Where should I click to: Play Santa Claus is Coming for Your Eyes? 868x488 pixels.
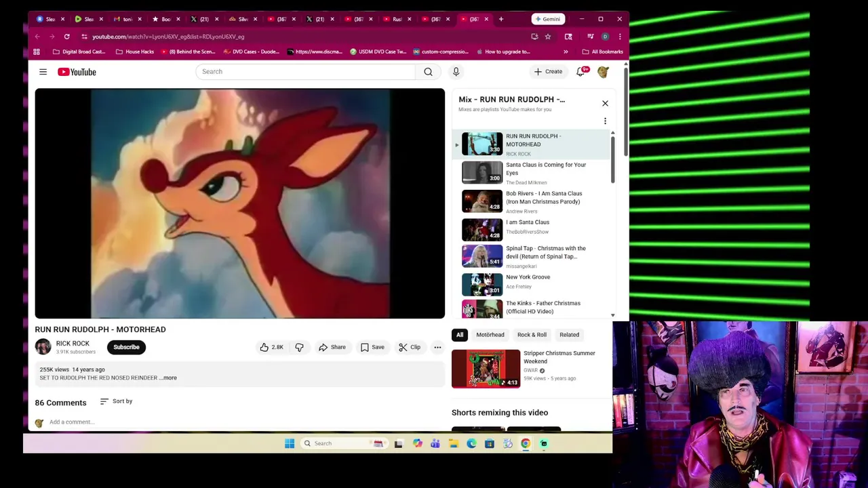tap(532, 173)
